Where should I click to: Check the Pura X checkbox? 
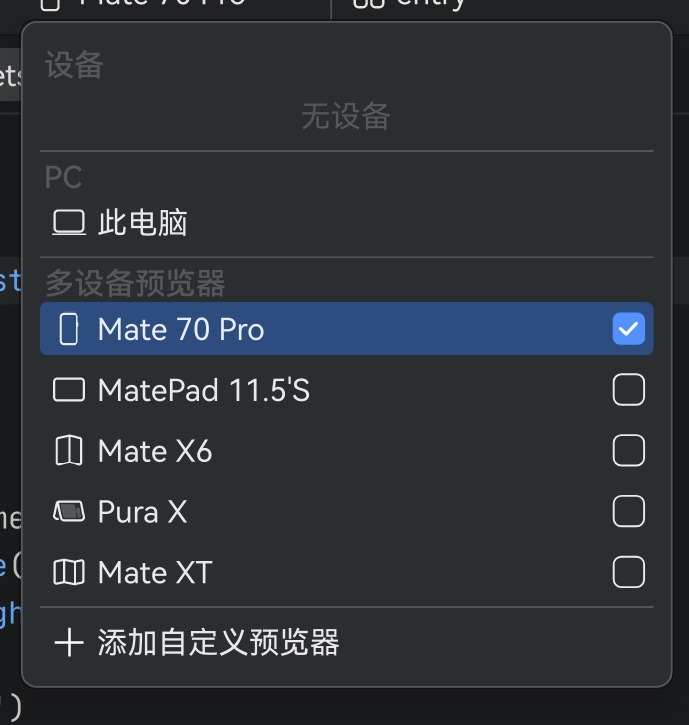click(629, 511)
